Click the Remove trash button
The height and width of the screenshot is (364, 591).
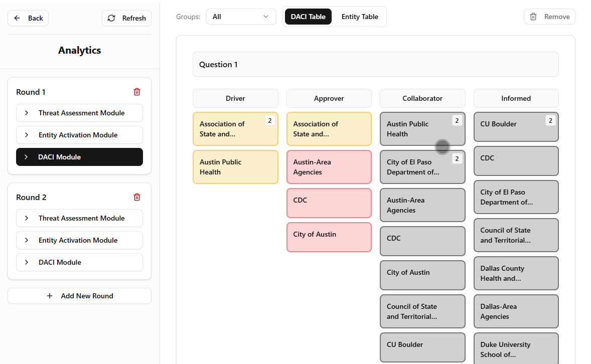pos(549,17)
